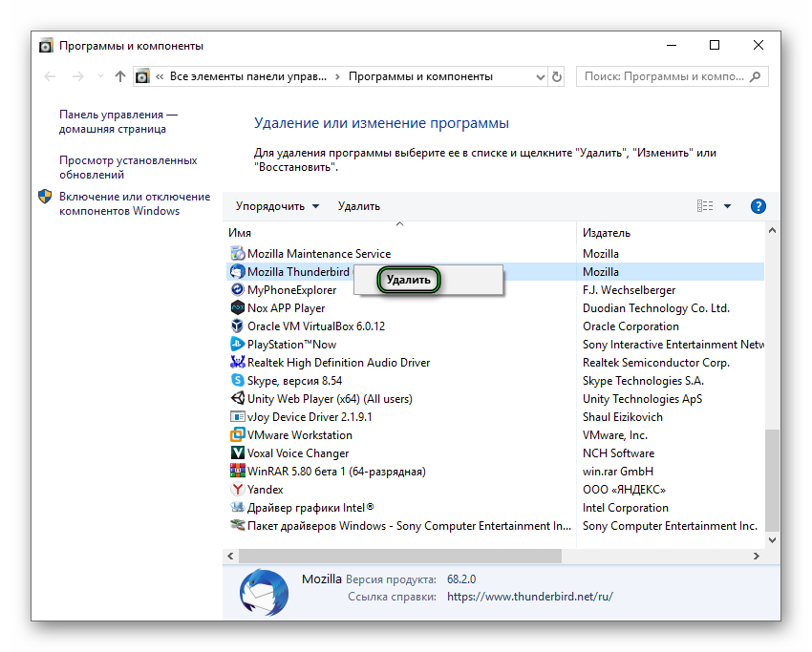Choose Удалить in the context menu
The height and width of the screenshot is (652, 812).
[x=409, y=280]
